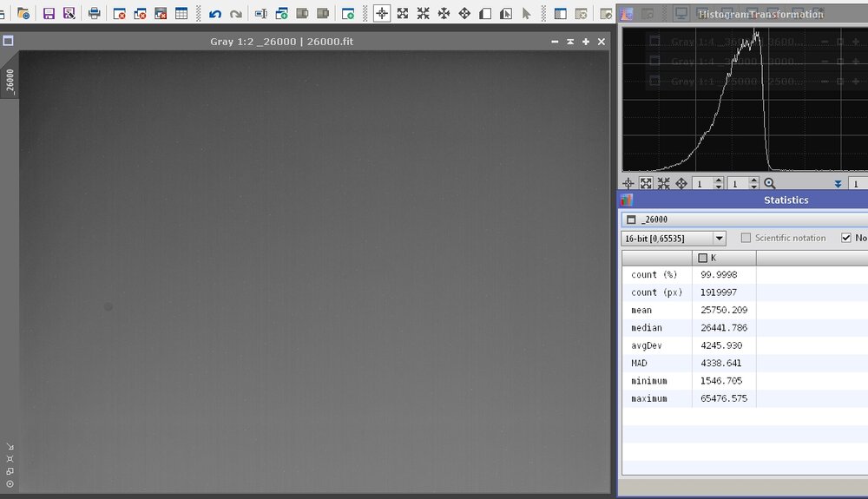Select the crosshair readout mode tool
This screenshot has height=499, width=868.
[381, 14]
